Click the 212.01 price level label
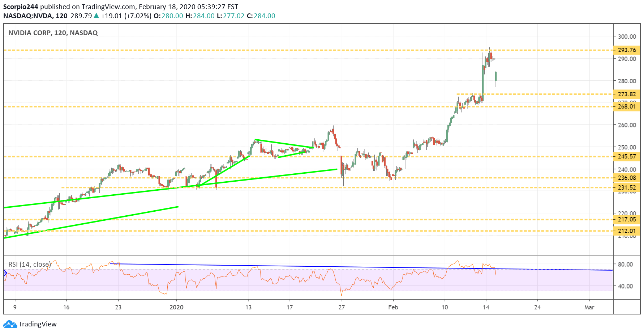The height and width of the screenshot is (334, 644). 627,231
